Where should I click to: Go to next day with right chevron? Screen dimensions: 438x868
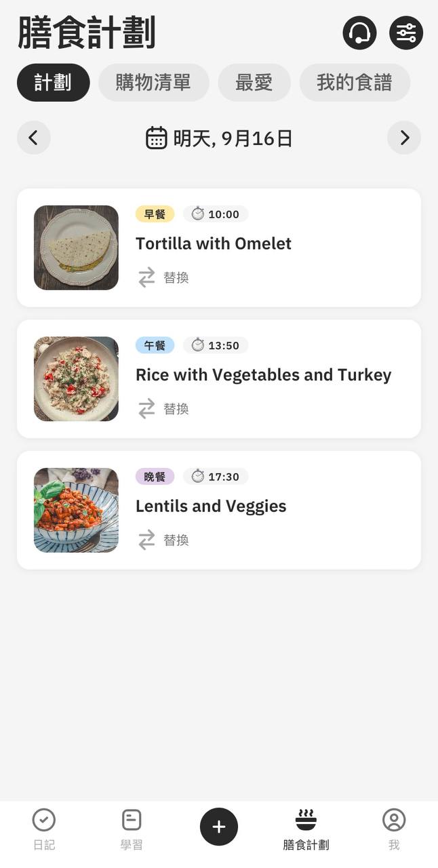coord(404,138)
